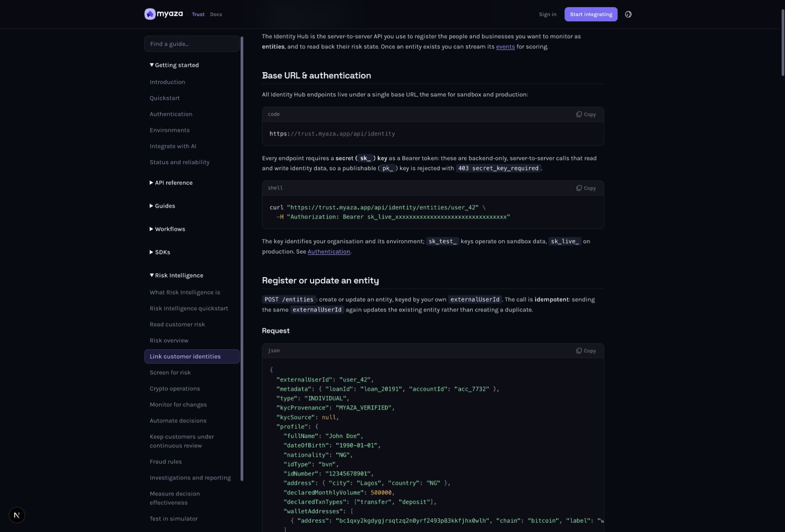Open the Quickstart guide
785x532 pixels.
pos(164,98)
